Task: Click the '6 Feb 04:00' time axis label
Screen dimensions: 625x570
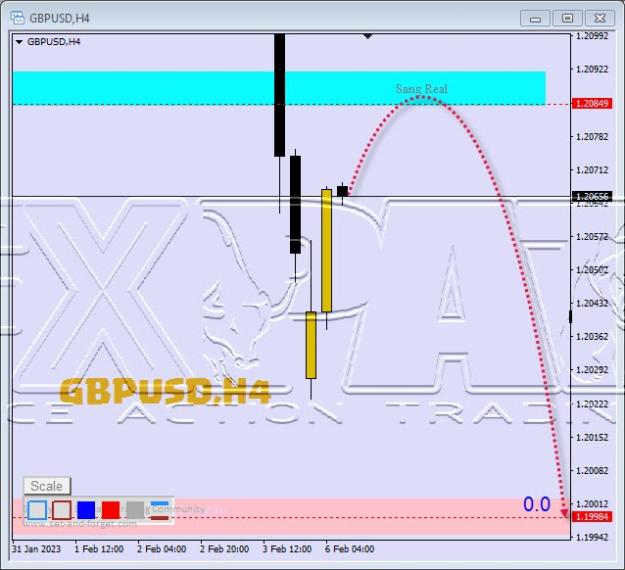Action: 350,549
